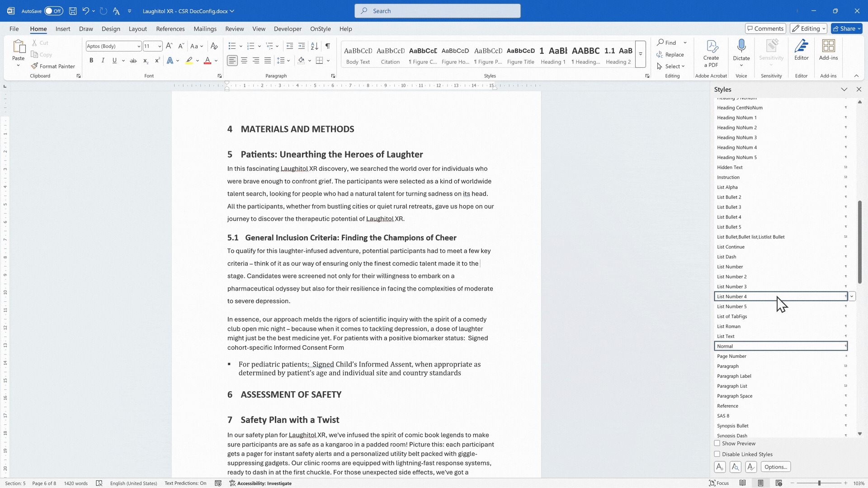Open the File menu
This screenshot has height=488, width=868.
tap(14, 28)
